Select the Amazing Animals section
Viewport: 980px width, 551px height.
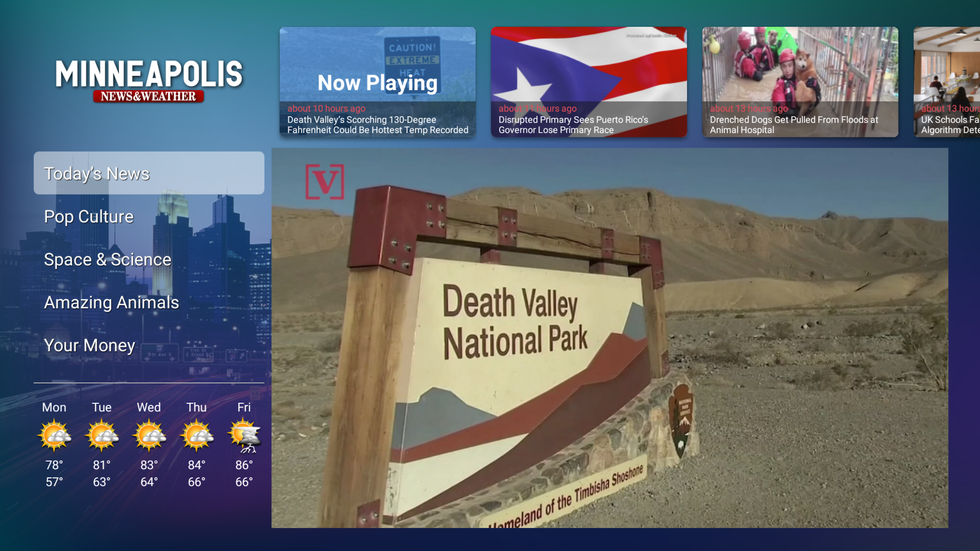pyautogui.click(x=112, y=302)
